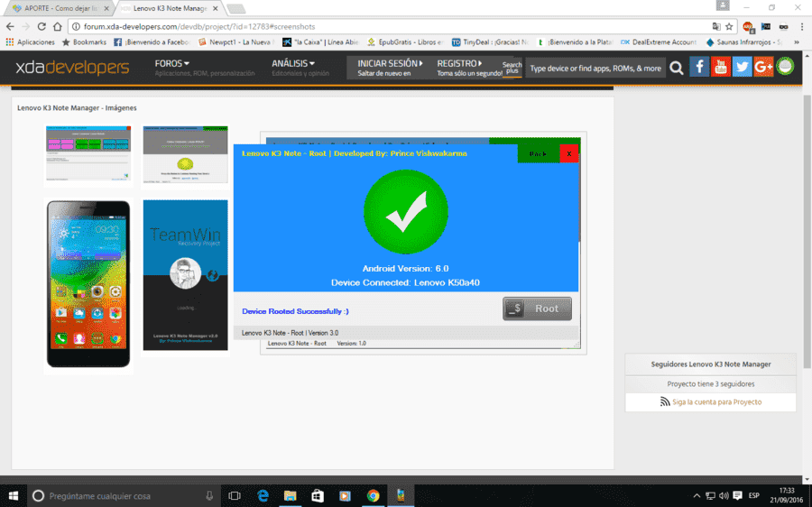Open DealExtreme Account bookmark
The image size is (812, 507).
coord(659,41)
